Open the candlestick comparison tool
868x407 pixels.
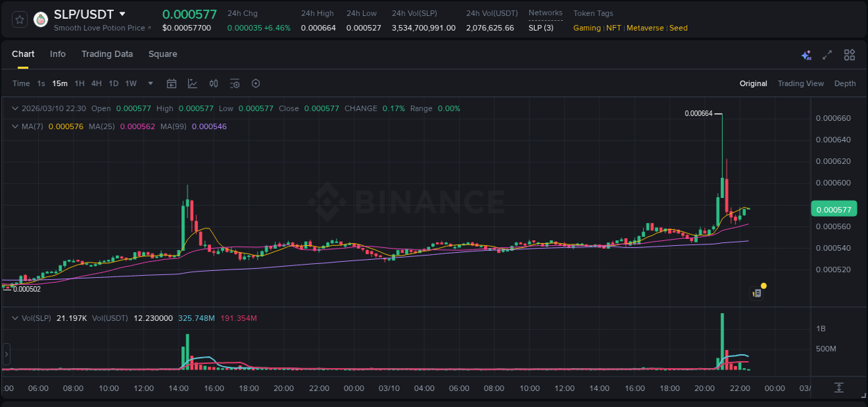[213, 83]
